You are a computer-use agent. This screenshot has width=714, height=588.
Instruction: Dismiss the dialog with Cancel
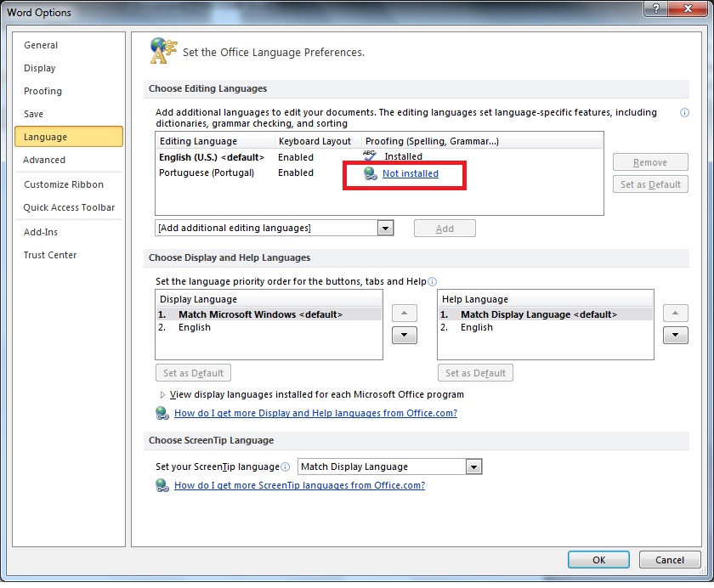670,560
